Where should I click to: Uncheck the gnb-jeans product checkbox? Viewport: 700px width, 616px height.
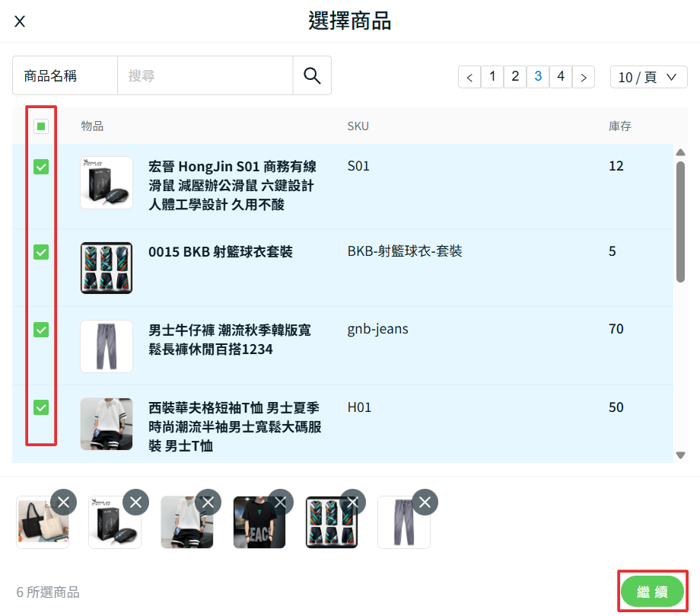pos(41,330)
